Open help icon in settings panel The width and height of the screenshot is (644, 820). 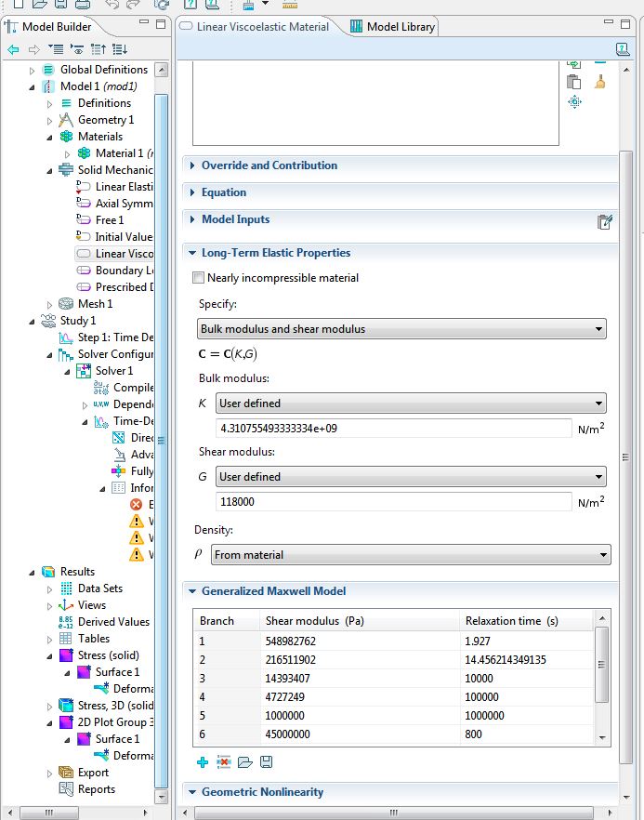click(622, 49)
